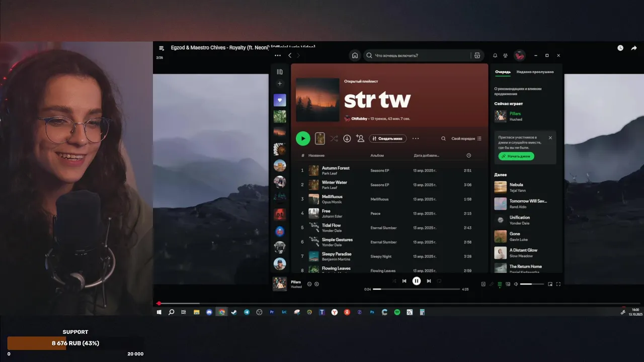Select 'Sleepy Paradise' track
Screen dimensions: 644x362
pos(337,254)
